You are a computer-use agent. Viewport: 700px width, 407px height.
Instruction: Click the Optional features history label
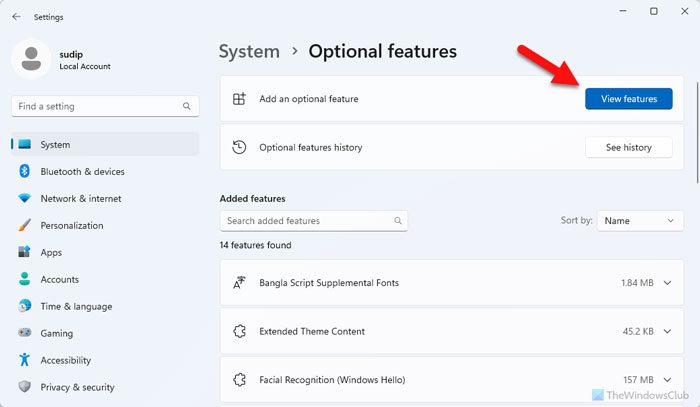tap(311, 147)
